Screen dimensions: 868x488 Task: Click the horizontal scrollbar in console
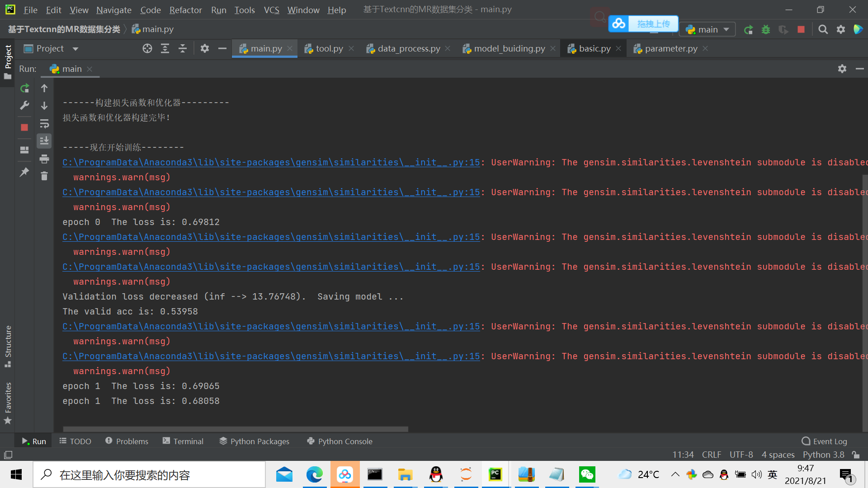tap(235, 429)
